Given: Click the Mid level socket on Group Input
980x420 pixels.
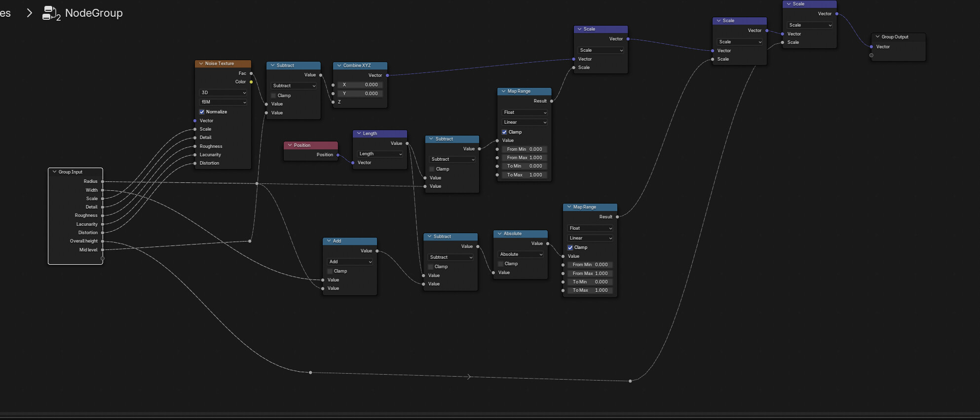Looking at the screenshot, I should pyautogui.click(x=103, y=250).
